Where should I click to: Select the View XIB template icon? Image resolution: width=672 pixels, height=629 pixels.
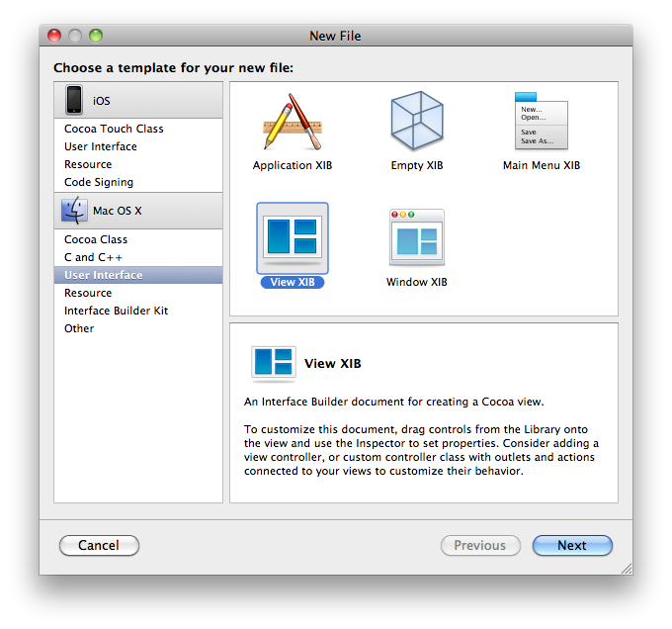(x=292, y=237)
